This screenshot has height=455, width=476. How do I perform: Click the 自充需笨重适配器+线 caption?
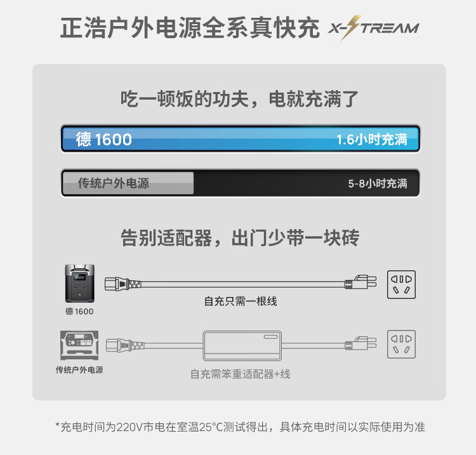240,374
